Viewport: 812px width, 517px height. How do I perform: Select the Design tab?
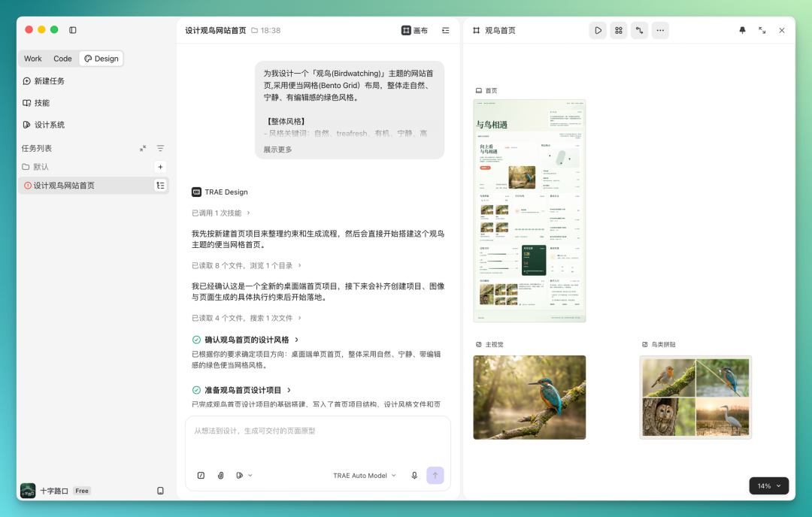pos(101,59)
